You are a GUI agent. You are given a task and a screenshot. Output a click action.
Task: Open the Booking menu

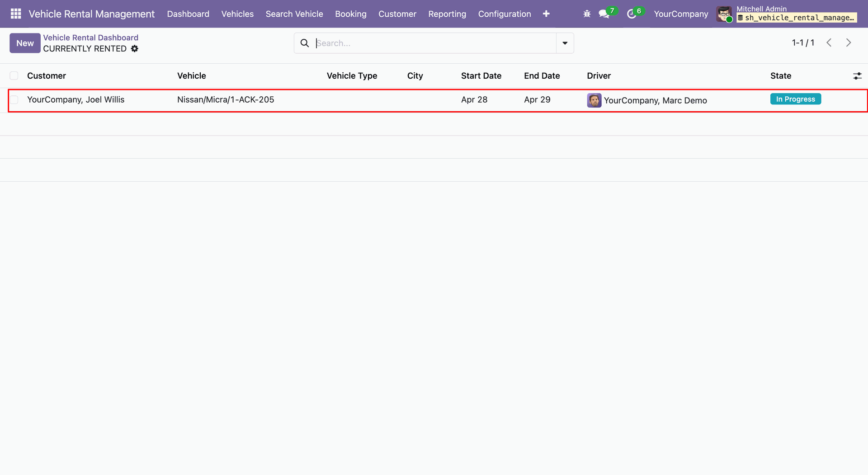(351, 14)
